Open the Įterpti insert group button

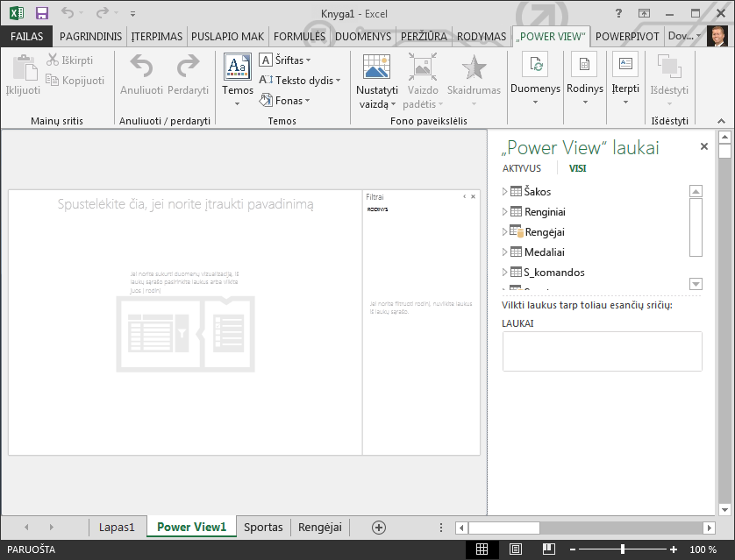point(625,78)
